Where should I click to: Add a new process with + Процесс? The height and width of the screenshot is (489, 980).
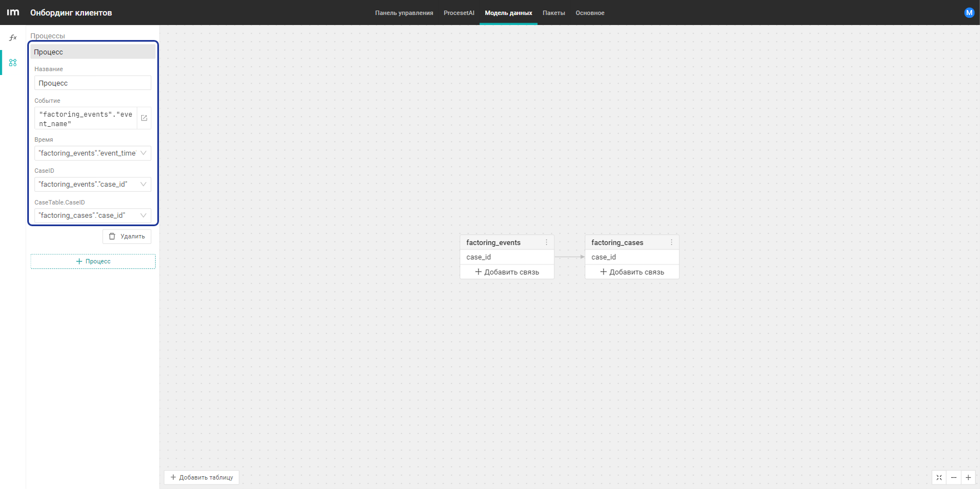(x=93, y=261)
